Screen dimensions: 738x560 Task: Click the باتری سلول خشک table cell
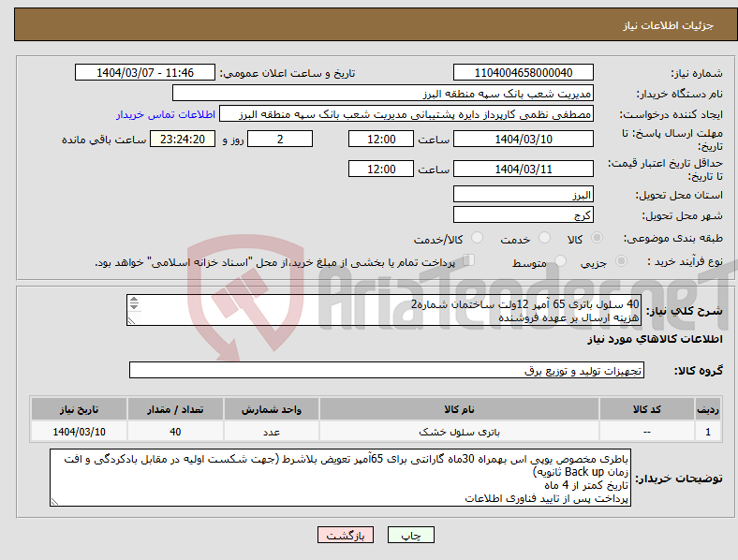459,432
